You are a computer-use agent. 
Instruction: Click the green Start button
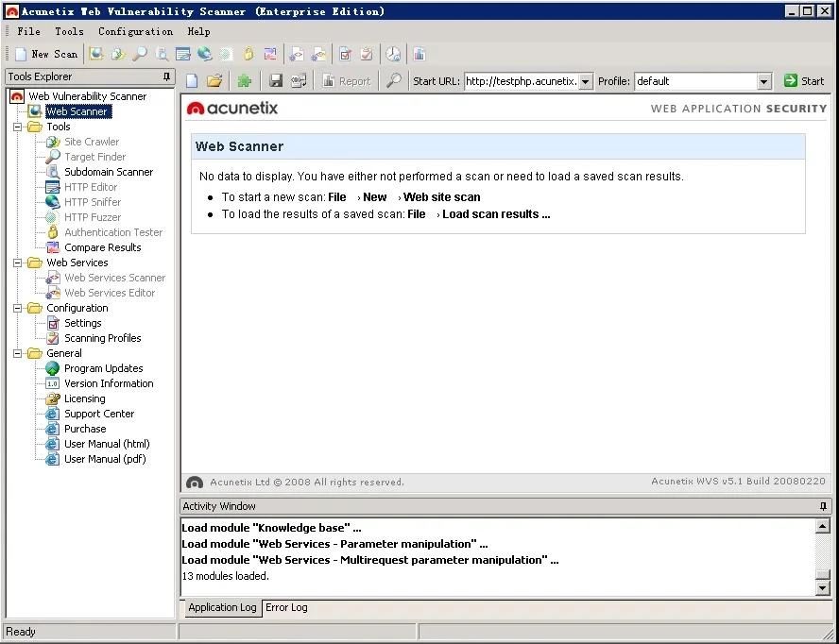804,81
